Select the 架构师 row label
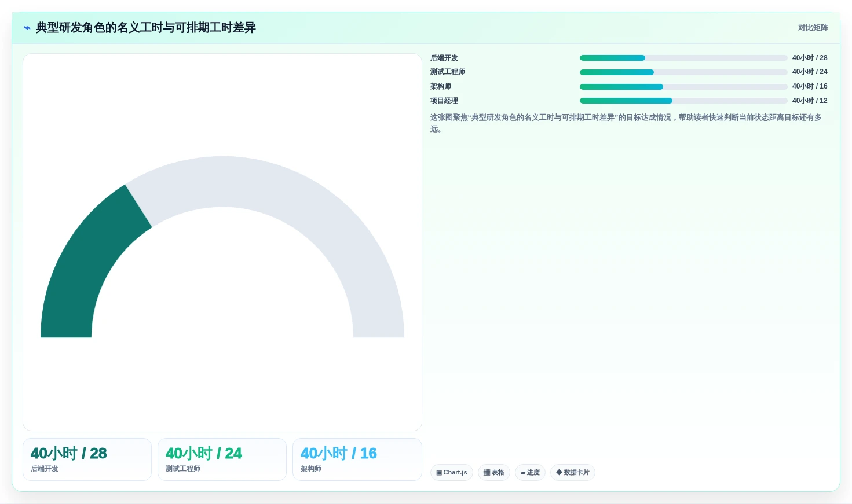This screenshot has width=852, height=504. [441, 86]
